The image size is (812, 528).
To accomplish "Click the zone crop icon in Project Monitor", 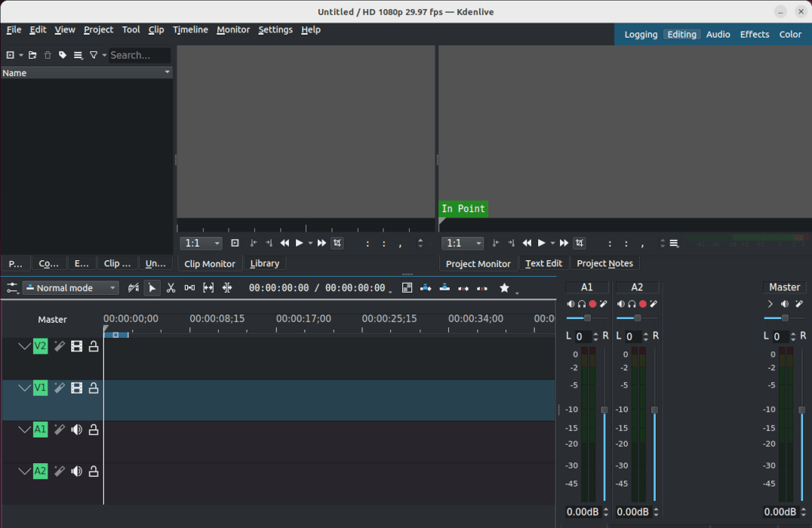I will pos(580,243).
